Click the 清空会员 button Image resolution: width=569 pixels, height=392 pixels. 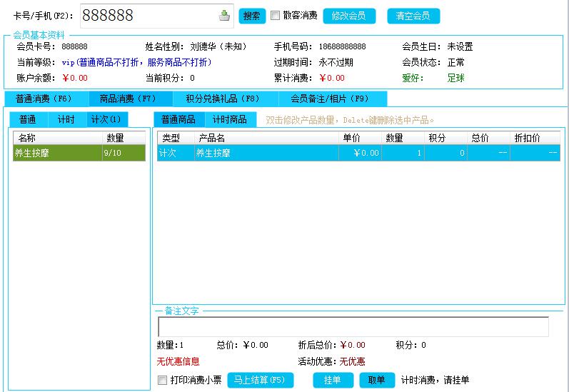[413, 16]
